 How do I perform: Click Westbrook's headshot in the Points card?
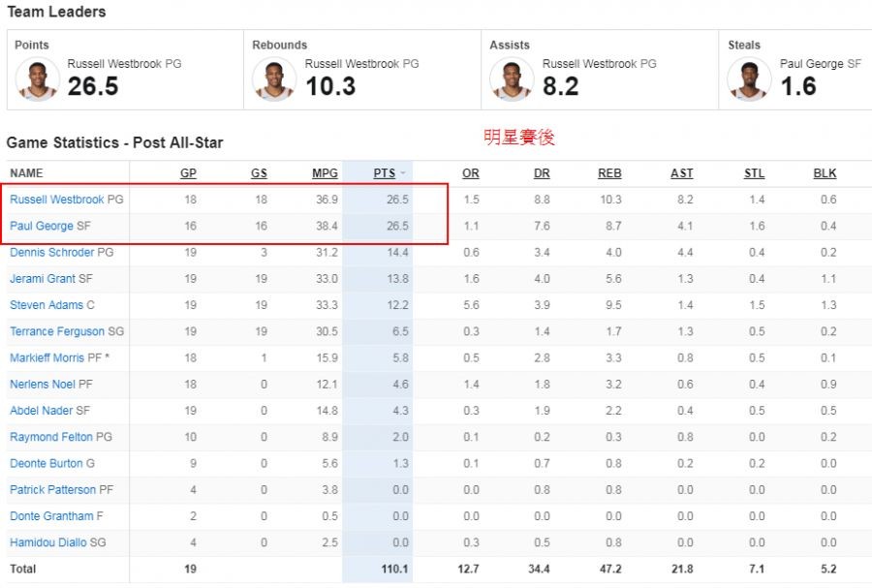tap(38, 79)
